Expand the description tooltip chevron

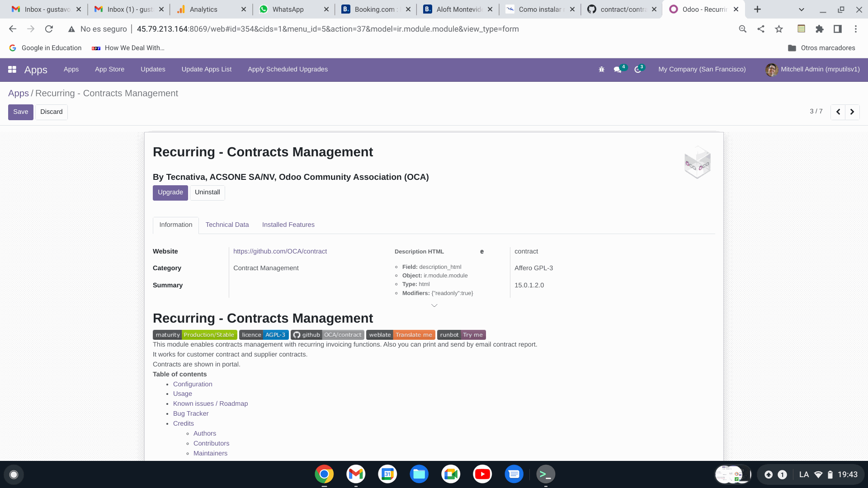(434, 305)
